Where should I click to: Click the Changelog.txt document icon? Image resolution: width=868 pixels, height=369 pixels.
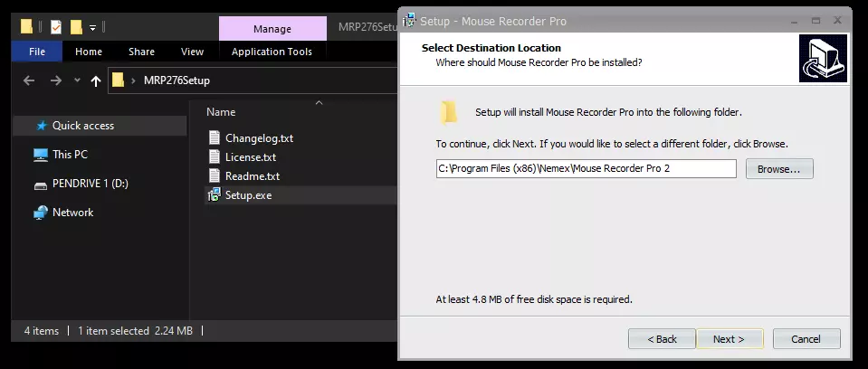[x=215, y=137]
